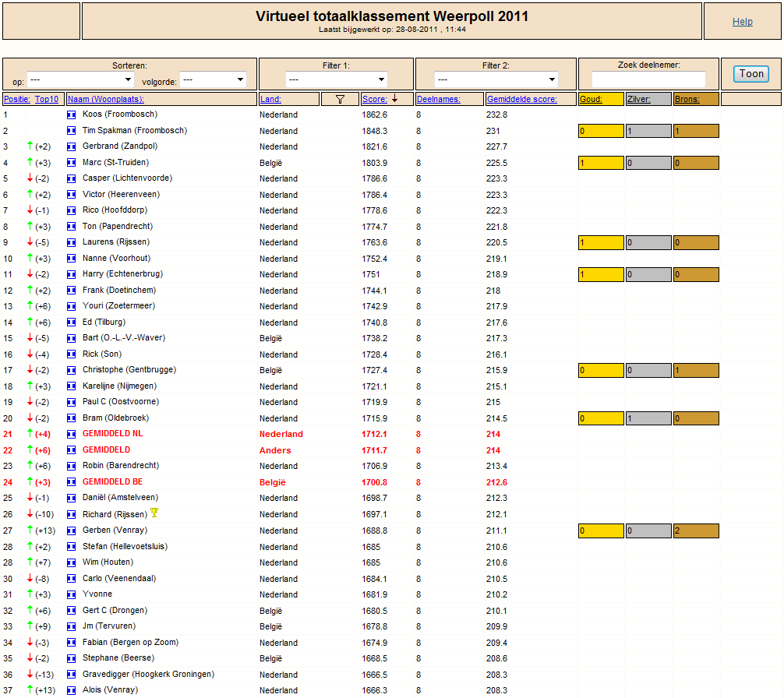Click the Goud column header
The image size is (784, 698).
tap(591, 99)
